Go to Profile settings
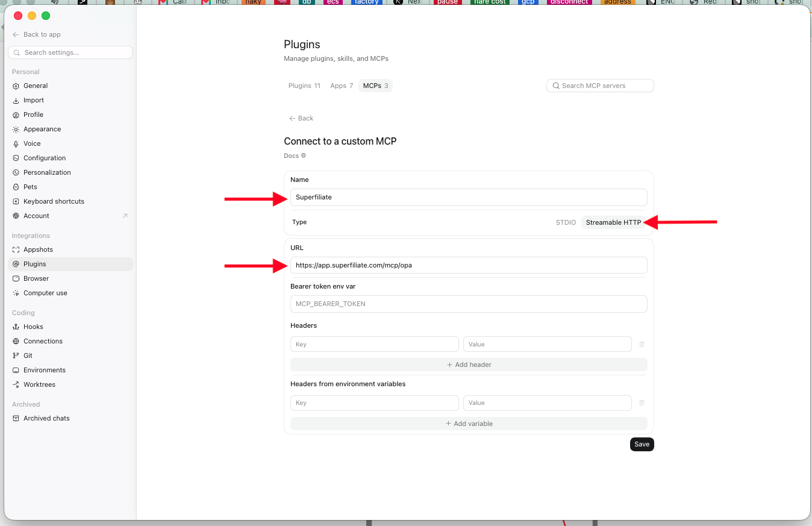 point(70,114)
